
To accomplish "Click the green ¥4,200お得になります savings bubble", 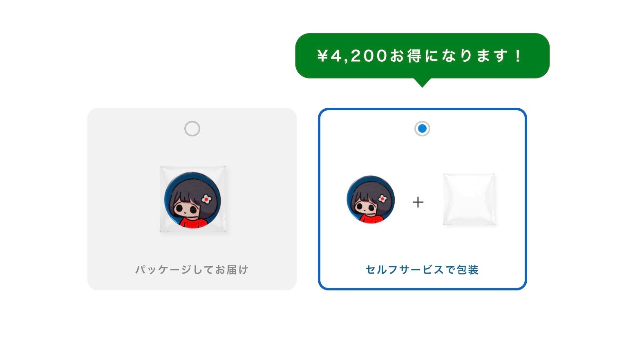I will pyautogui.click(x=422, y=56).
